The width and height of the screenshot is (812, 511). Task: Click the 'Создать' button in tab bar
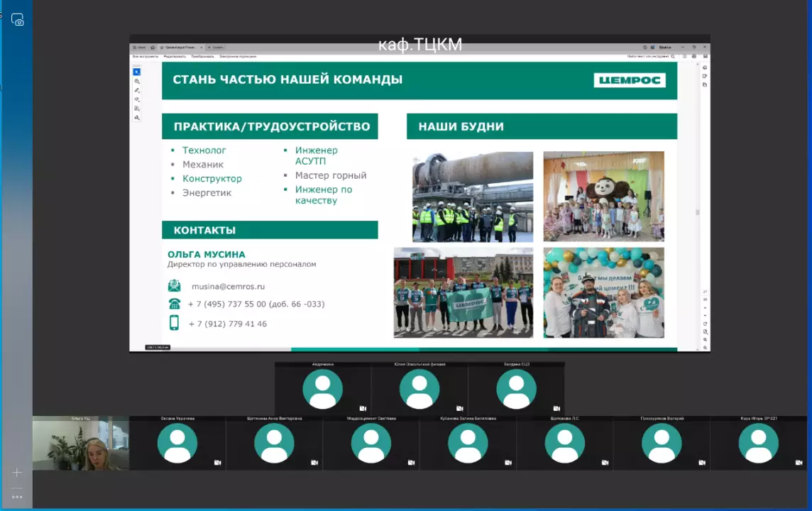pos(216,47)
